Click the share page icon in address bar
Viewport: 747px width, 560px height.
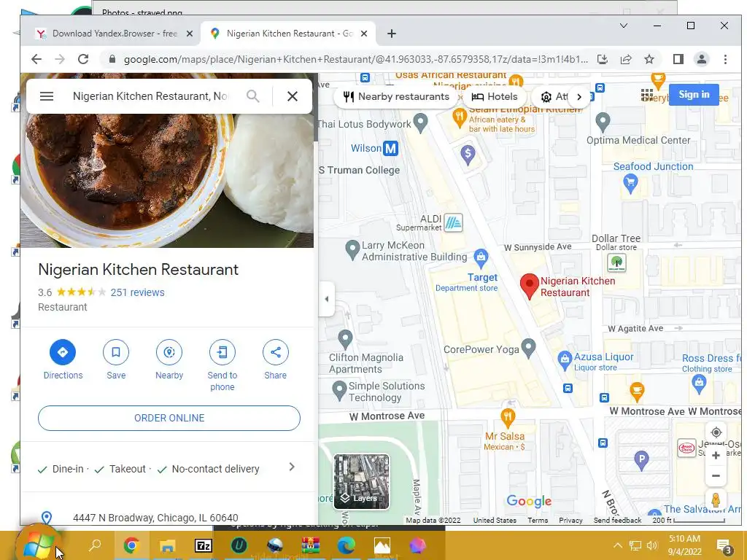click(x=625, y=59)
